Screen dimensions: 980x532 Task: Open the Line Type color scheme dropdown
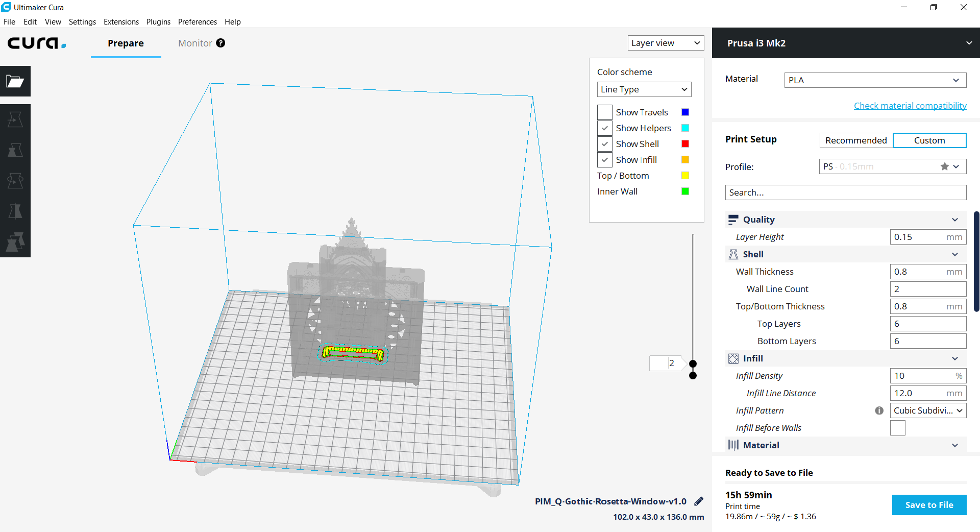pyautogui.click(x=644, y=89)
